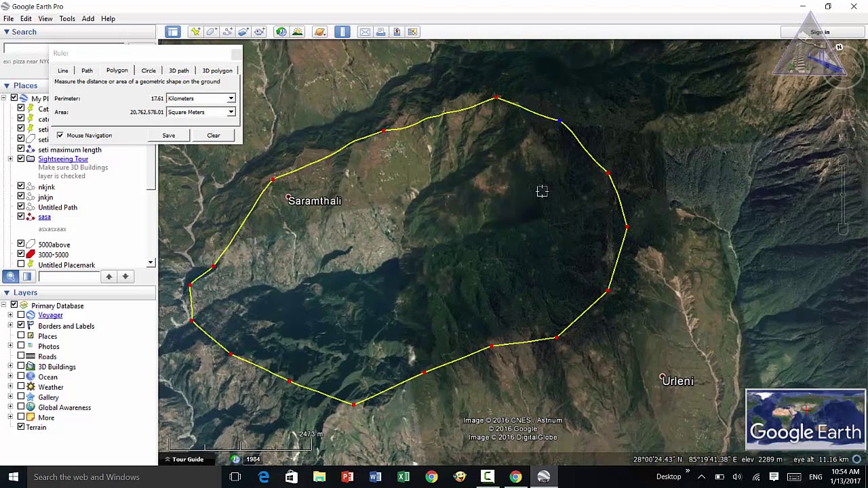Click the Sign in button
This screenshot has width=868, height=488.
click(819, 32)
